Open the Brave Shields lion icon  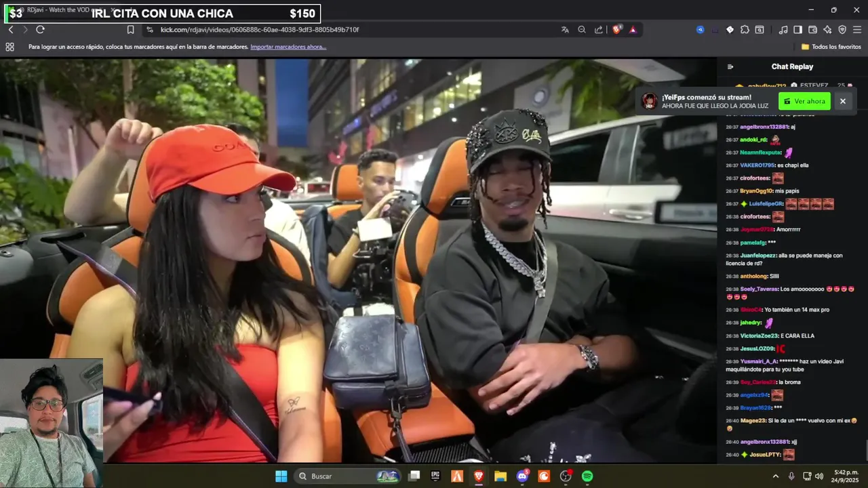[617, 30]
